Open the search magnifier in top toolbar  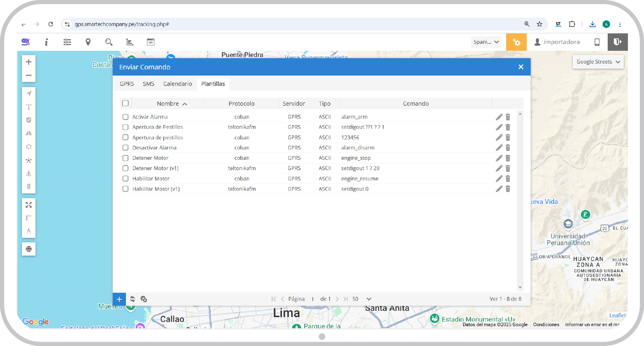pyautogui.click(x=109, y=42)
